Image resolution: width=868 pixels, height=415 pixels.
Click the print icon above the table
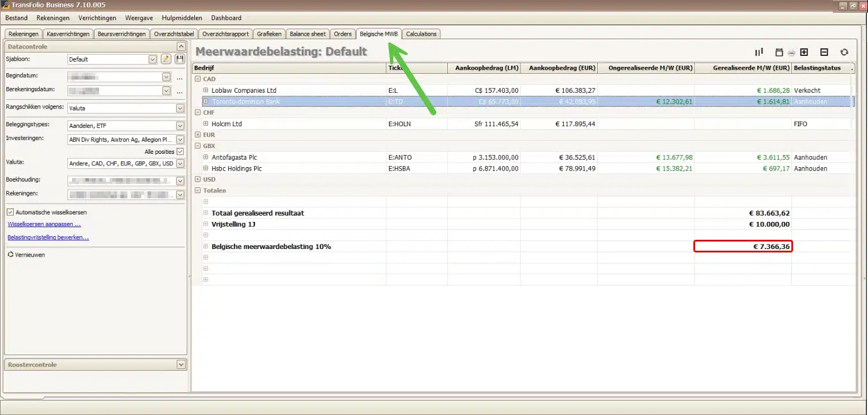(791, 52)
